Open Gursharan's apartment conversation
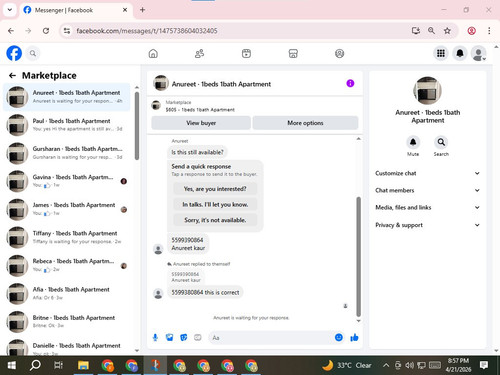 pos(67,153)
